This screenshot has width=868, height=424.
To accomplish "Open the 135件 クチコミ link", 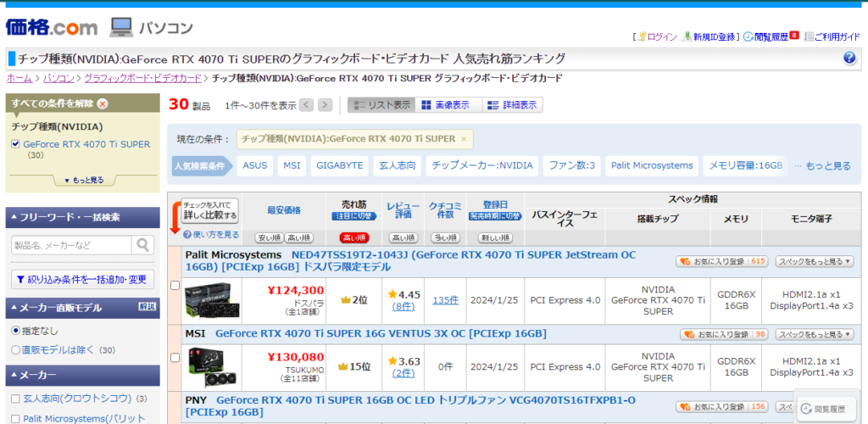I will click(445, 300).
